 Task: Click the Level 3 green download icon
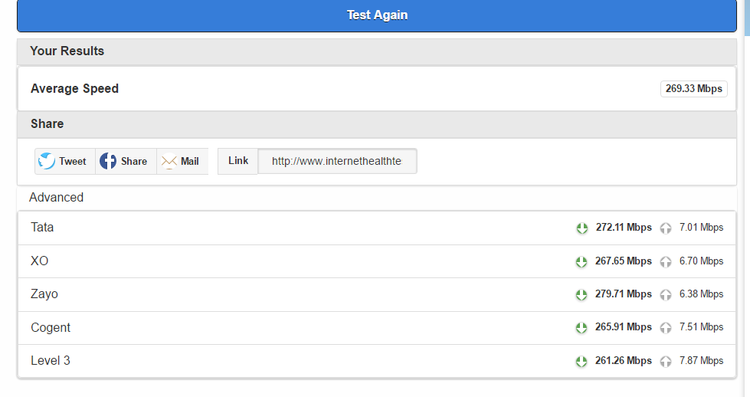(x=581, y=361)
